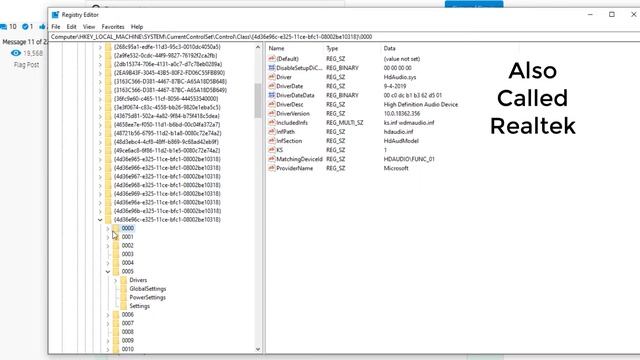Select the 0001 subkey folder icon
640x360 pixels.
(116, 237)
